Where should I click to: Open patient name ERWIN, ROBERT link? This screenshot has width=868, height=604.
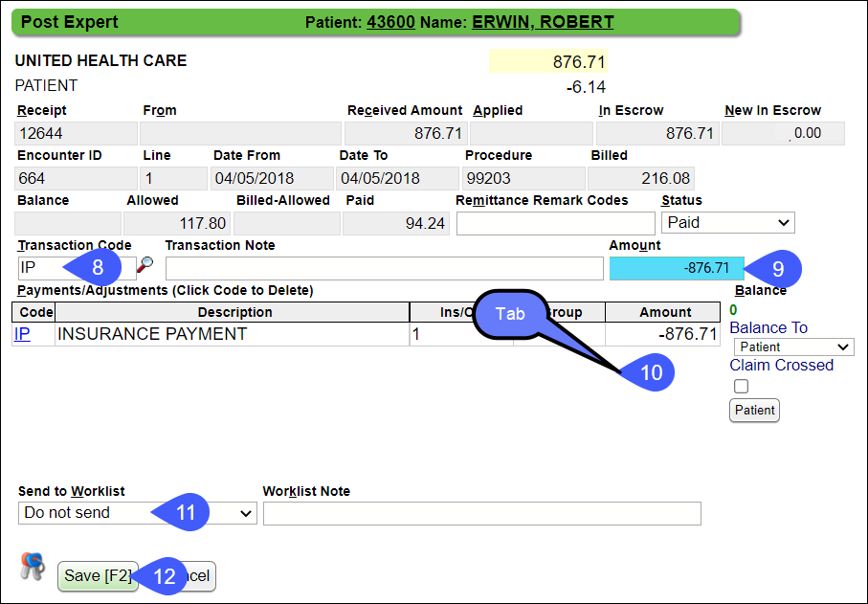point(543,22)
